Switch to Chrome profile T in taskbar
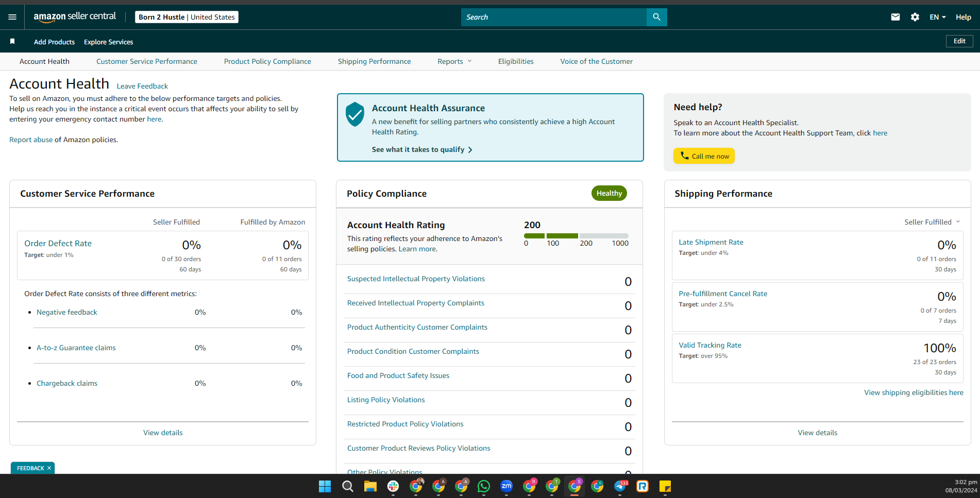The image size is (980, 498). point(552,486)
